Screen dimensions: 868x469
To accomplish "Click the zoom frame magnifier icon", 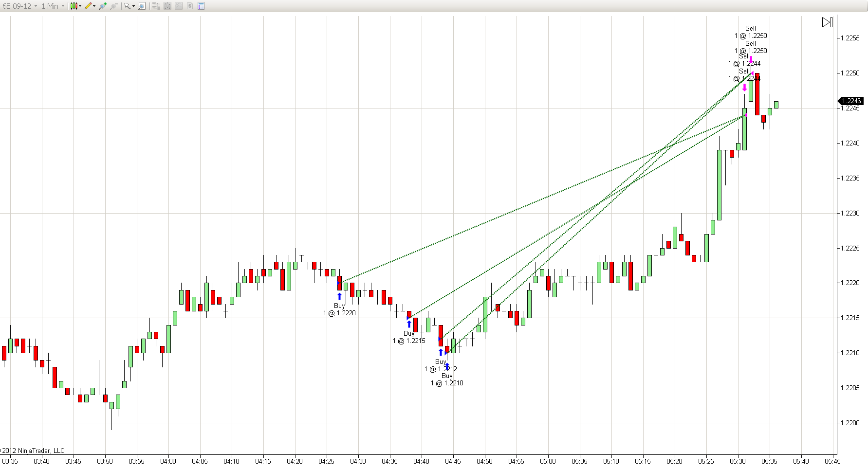I will click(x=142, y=6).
